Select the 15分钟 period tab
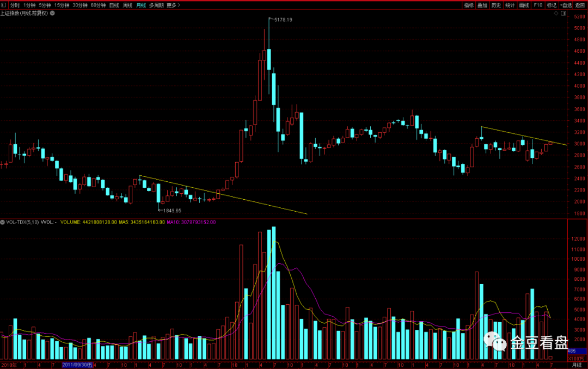 [x=62, y=5]
